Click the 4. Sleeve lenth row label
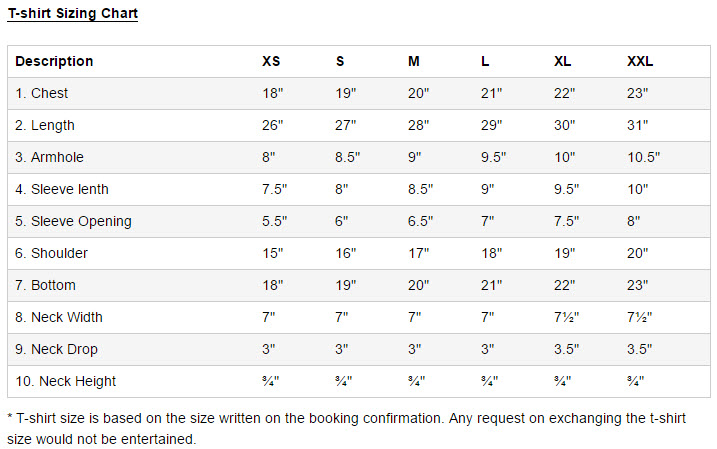 (x=62, y=189)
